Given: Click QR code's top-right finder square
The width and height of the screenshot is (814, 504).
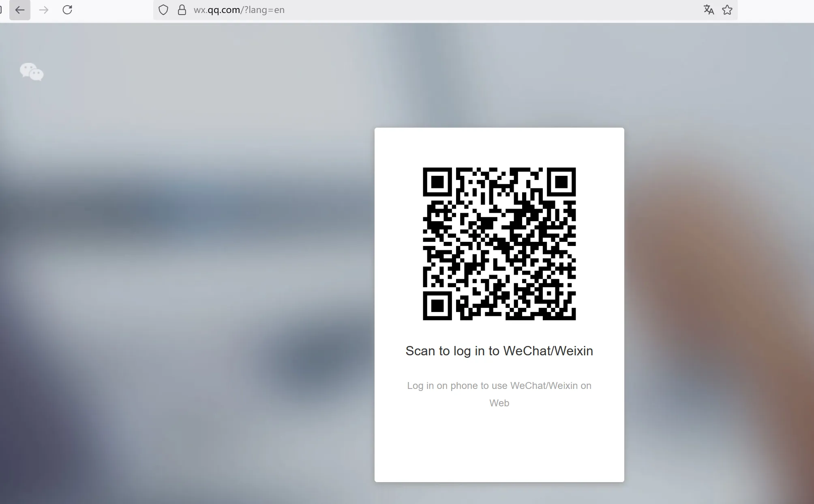Looking at the screenshot, I should 561,182.
